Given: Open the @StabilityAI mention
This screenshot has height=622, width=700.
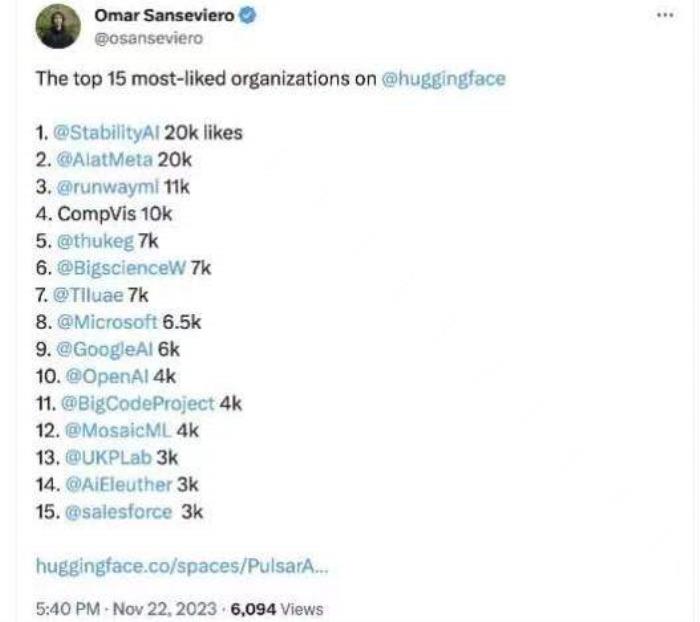Looking at the screenshot, I should pos(106,133).
